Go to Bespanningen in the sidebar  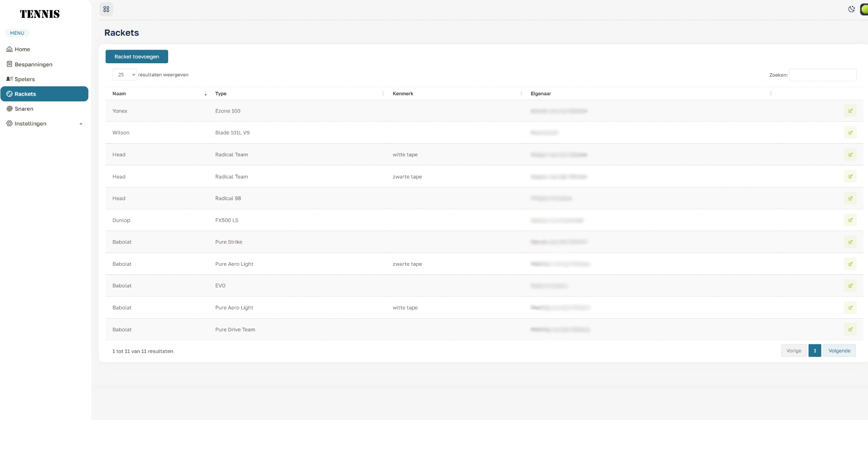tap(33, 65)
